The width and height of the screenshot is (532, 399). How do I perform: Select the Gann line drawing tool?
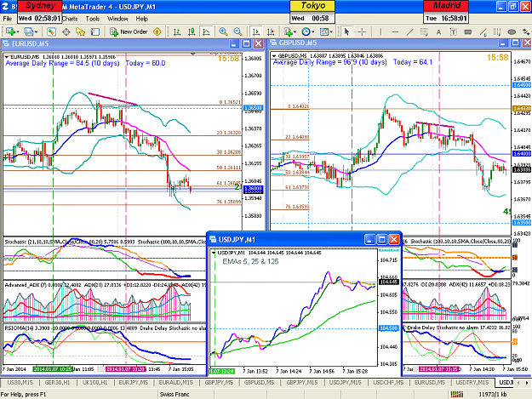(483, 31)
